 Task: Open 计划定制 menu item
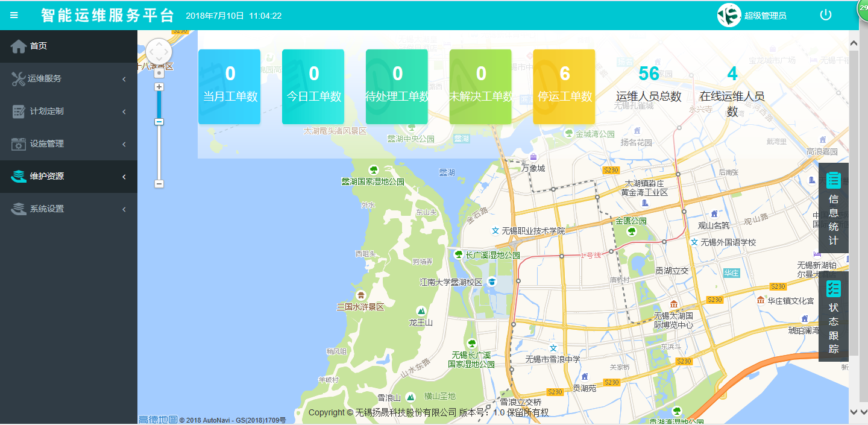69,111
